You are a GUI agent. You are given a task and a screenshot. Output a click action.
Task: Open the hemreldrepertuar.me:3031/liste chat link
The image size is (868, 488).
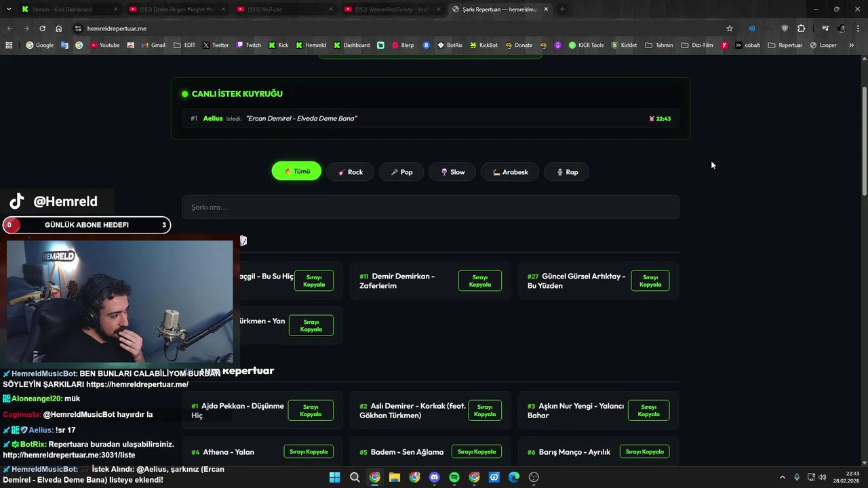(69, 455)
